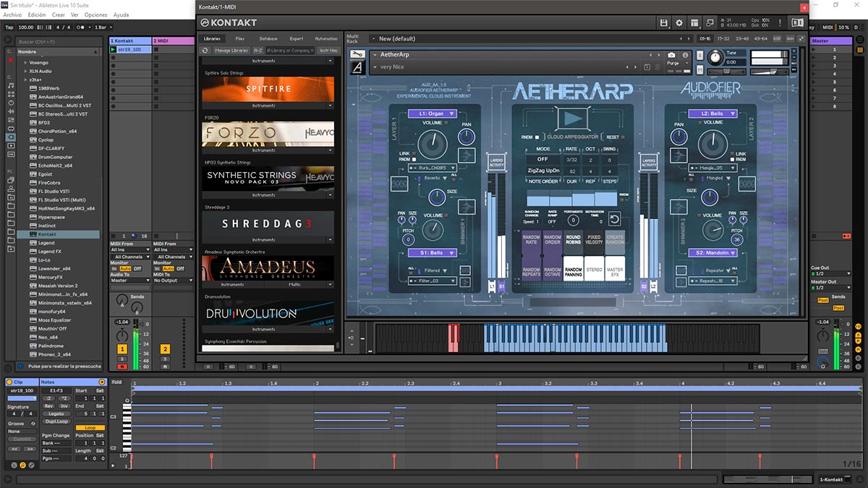Click the red arm button on track 1
Viewport: 868px width, 488px height.
pyautogui.click(x=122, y=367)
